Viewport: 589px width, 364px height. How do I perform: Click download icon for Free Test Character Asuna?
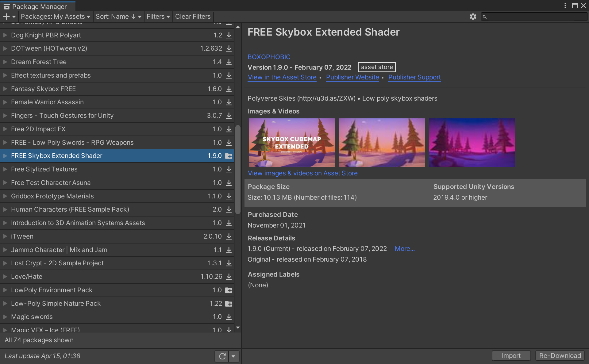coord(229,183)
